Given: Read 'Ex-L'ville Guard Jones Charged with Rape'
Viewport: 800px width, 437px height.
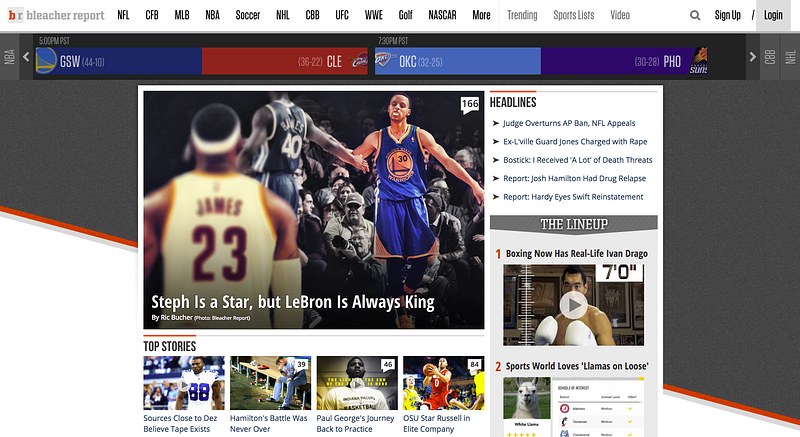Looking at the screenshot, I should tap(575, 141).
